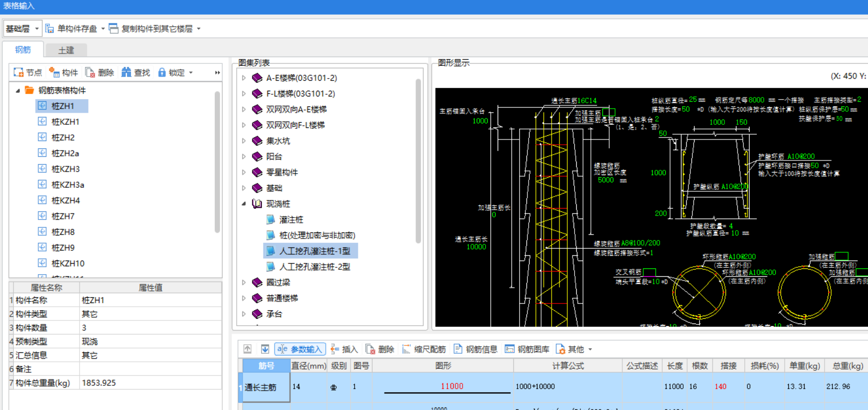The image size is (868, 410).
Task: Select the 灌注桩 drawing item
Action: click(x=291, y=219)
